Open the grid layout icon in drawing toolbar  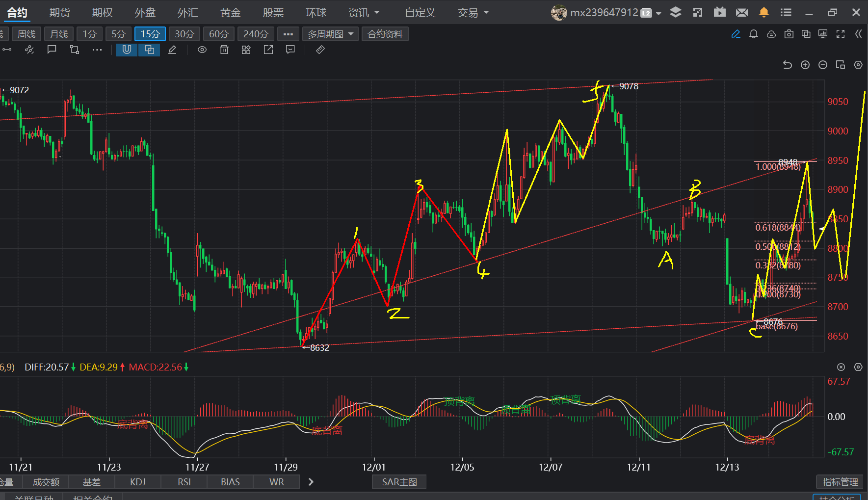pos(246,50)
